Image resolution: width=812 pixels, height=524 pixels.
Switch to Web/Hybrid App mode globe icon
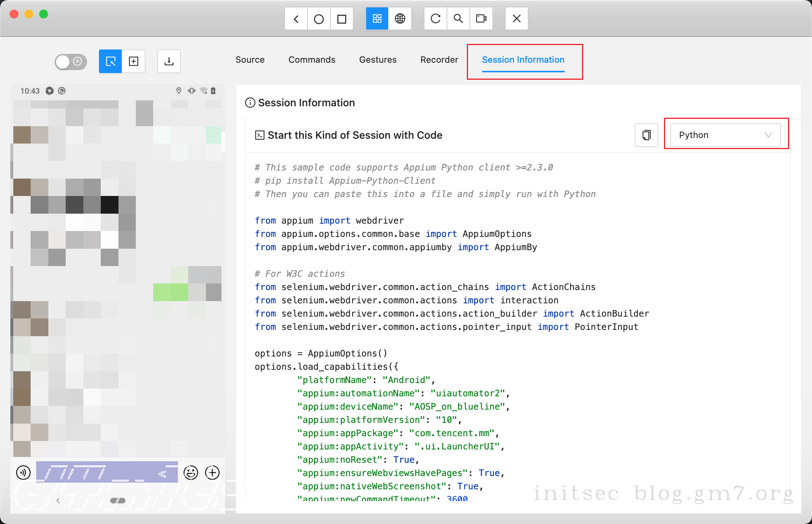[x=400, y=18]
